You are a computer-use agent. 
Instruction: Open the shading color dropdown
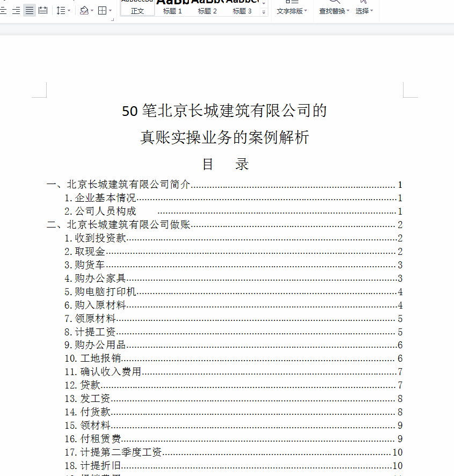(x=91, y=10)
